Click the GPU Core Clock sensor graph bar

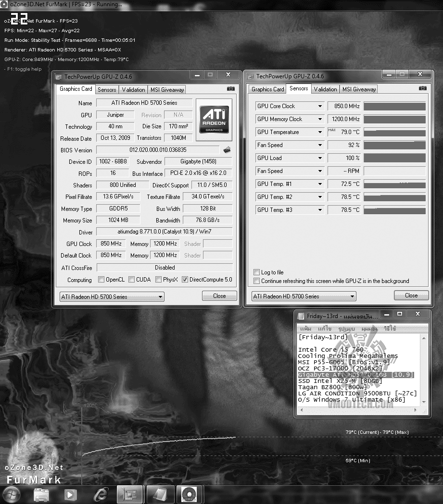pos(395,106)
